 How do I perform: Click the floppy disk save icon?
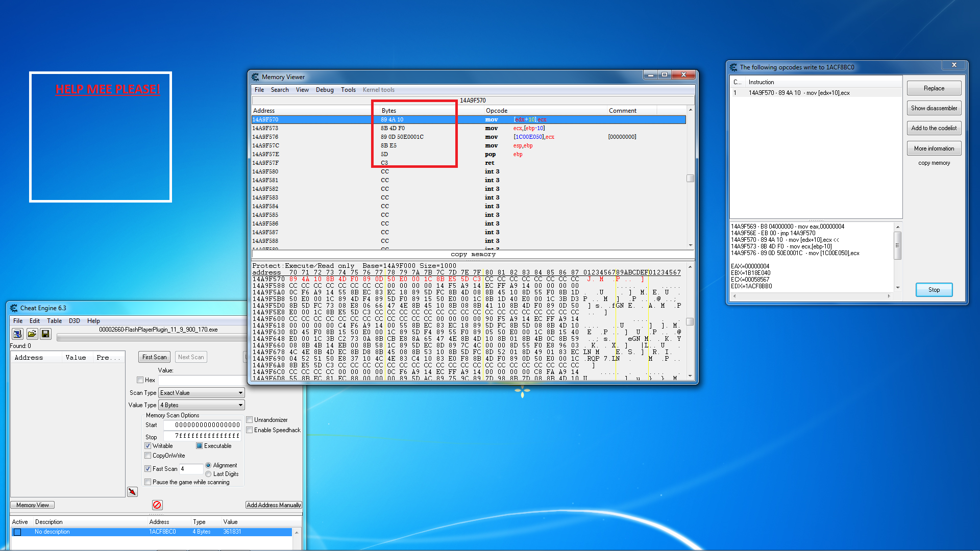[45, 334]
